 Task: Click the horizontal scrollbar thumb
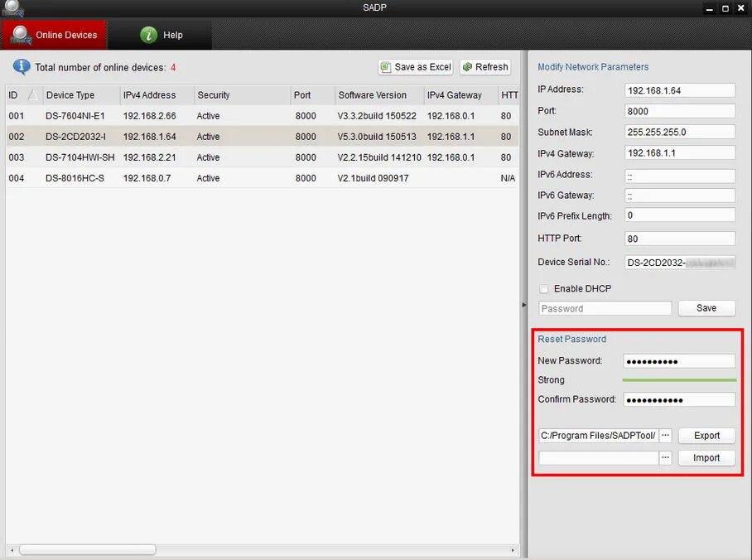click(x=87, y=549)
